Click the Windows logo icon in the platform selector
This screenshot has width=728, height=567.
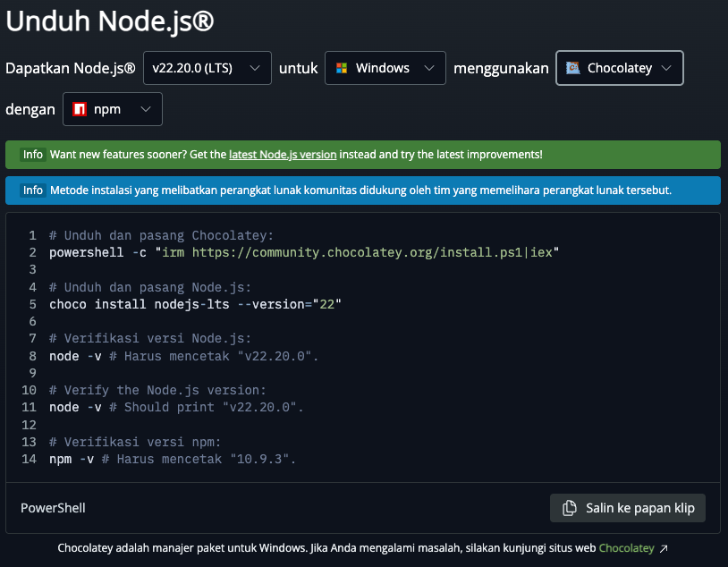coord(341,68)
